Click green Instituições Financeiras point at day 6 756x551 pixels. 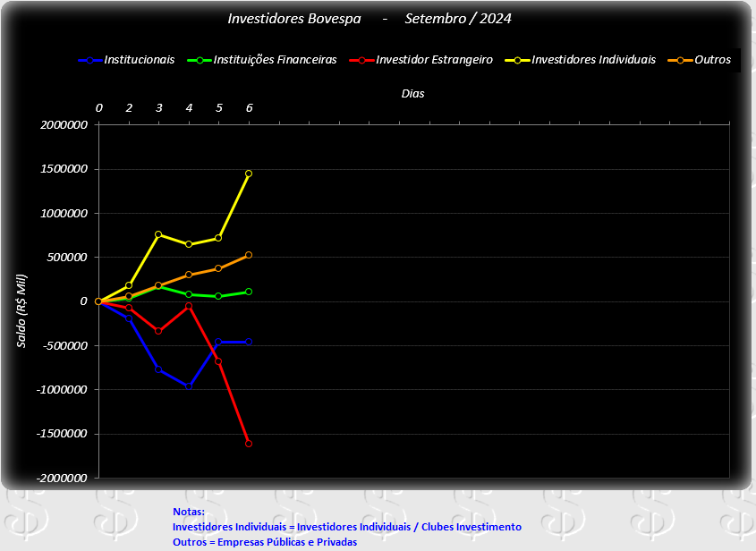[x=249, y=292]
